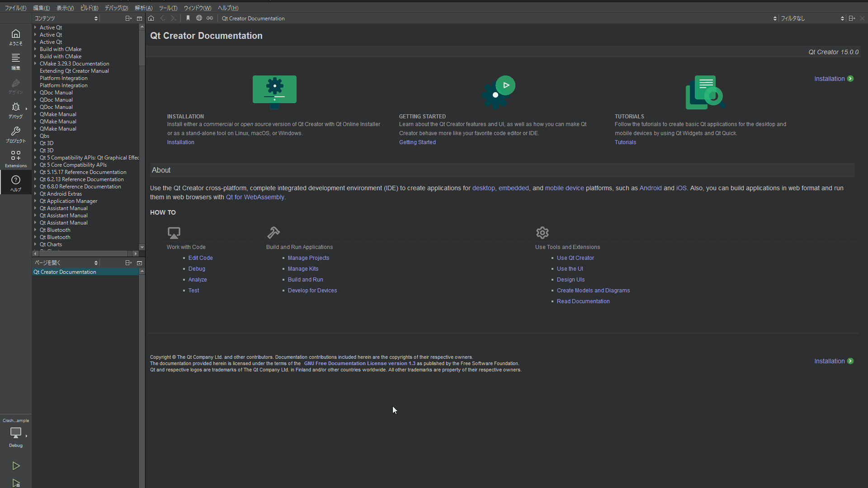Split the open pages panel
This screenshot has height=488, width=868.
[128, 263]
